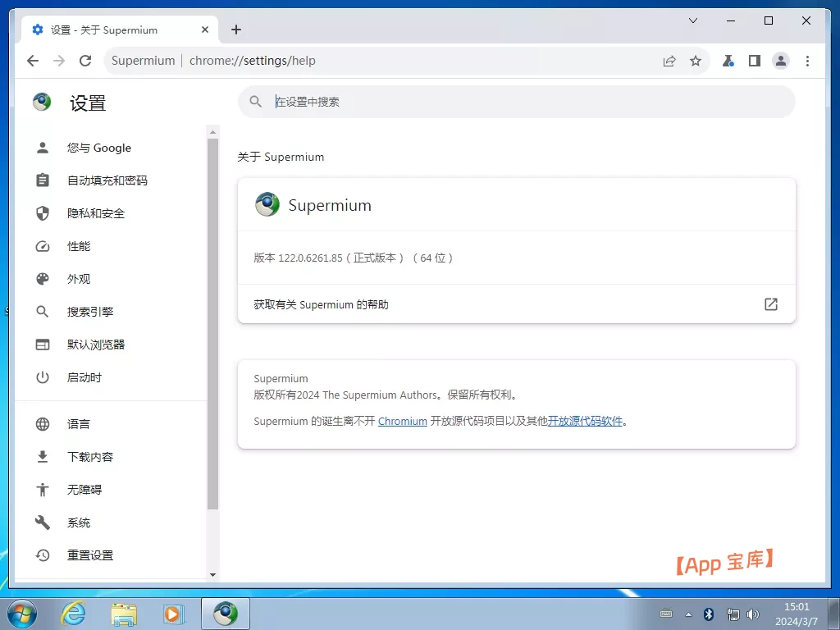Expand the tab search chevron

(x=693, y=21)
